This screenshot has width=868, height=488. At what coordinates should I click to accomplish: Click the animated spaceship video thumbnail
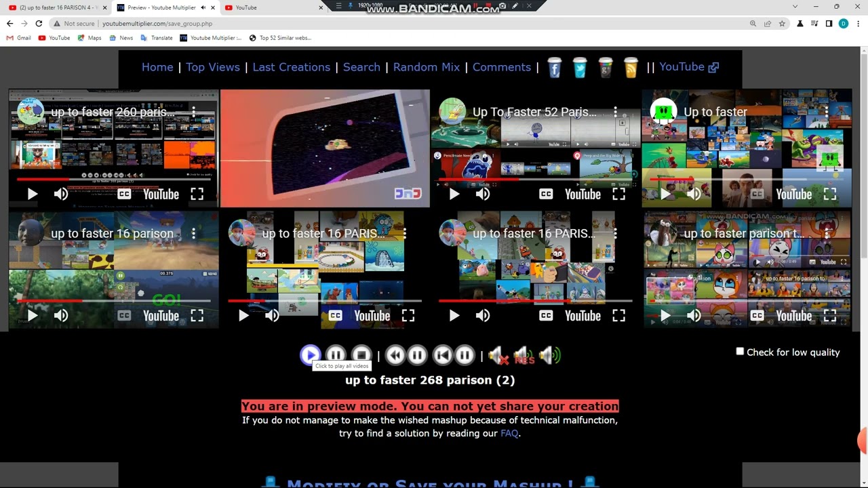325,148
